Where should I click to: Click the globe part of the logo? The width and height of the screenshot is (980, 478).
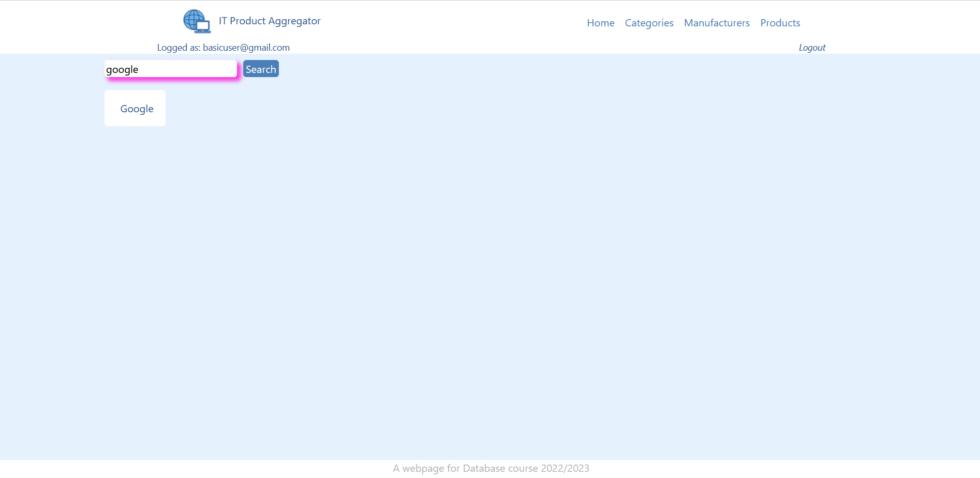191,18
